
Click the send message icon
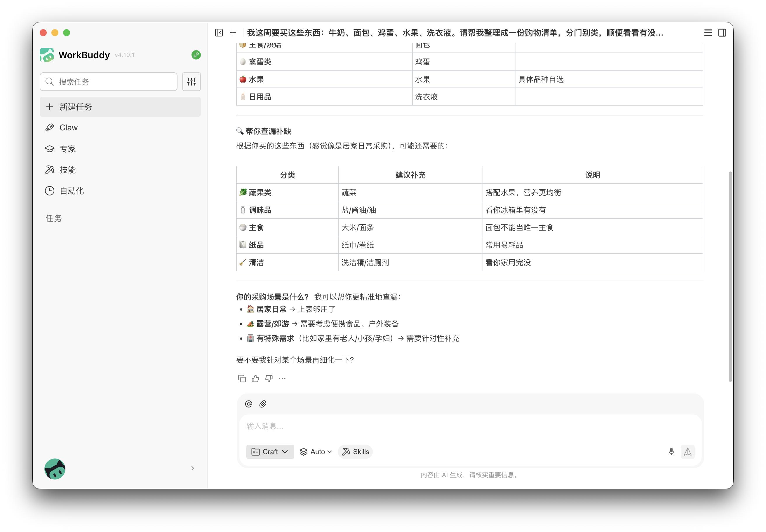point(687,452)
